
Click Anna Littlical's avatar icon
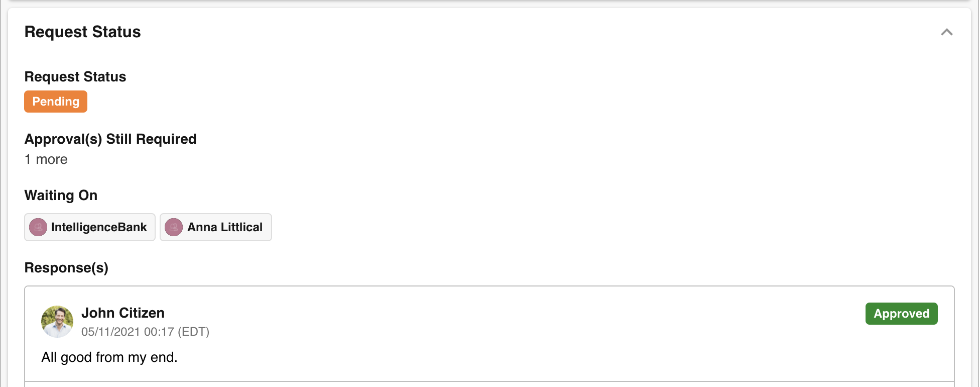tap(174, 227)
